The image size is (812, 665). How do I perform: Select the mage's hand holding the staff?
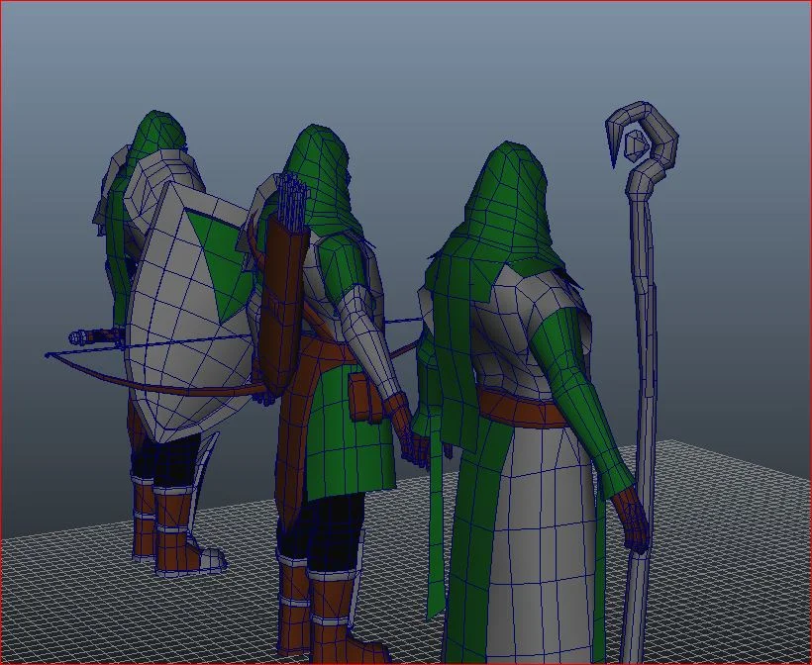tap(632, 521)
